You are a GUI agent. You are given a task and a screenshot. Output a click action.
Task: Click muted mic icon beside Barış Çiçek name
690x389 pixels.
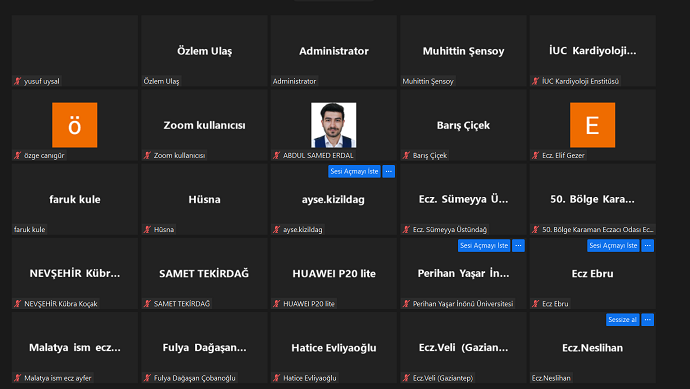click(406, 155)
